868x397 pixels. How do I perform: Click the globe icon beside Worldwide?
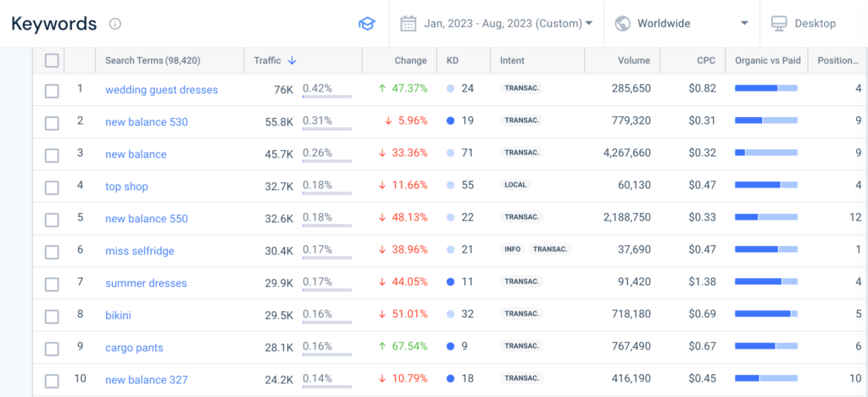pos(622,24)
